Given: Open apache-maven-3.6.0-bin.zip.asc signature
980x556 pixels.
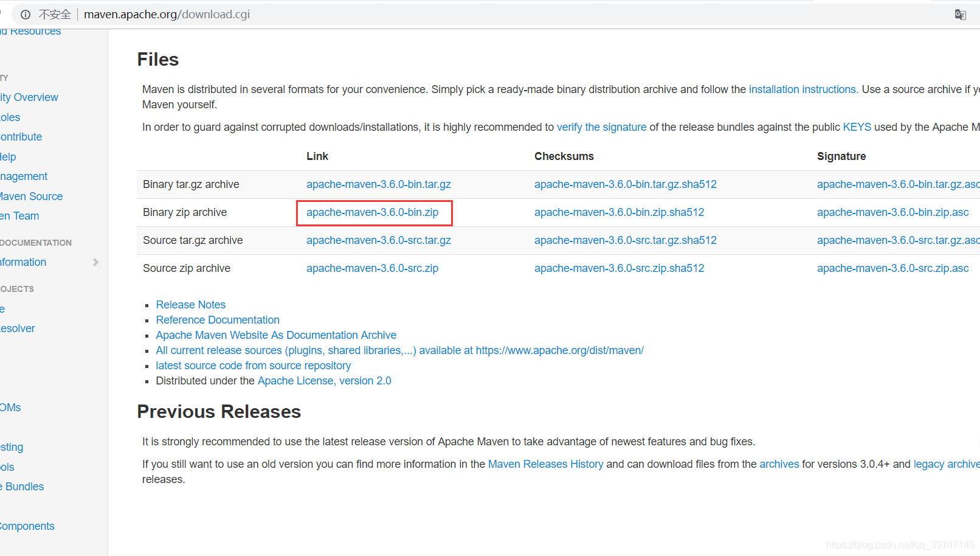Looking at the screenshot, I should tap(892, 212).
